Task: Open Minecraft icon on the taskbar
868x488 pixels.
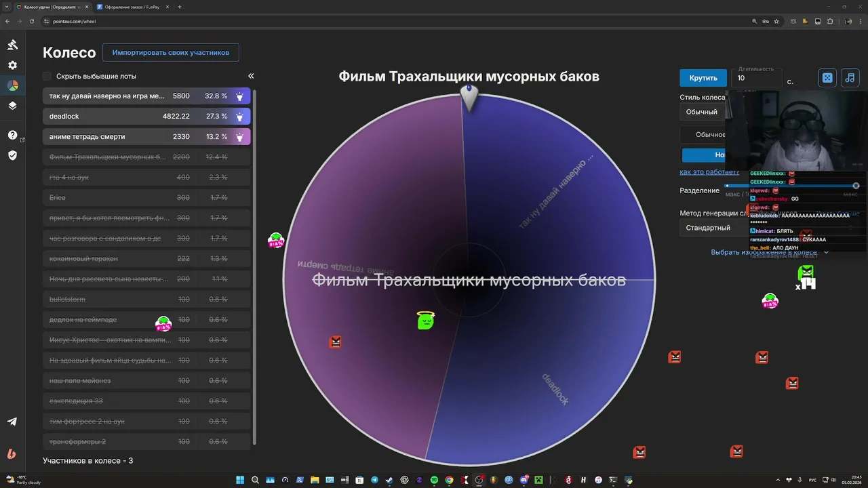Action: pos(538,480)
